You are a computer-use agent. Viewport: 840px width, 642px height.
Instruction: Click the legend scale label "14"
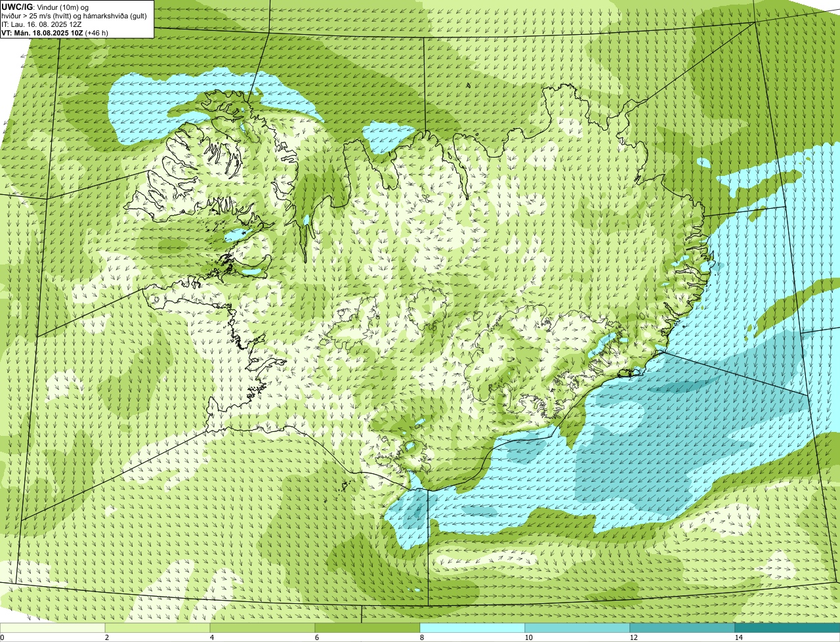coord(738,637)
